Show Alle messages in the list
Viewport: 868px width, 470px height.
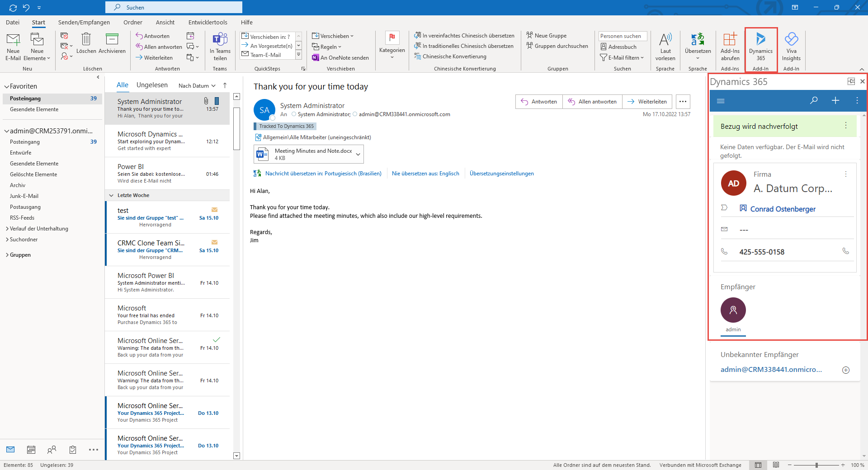[x=123, y=85]
